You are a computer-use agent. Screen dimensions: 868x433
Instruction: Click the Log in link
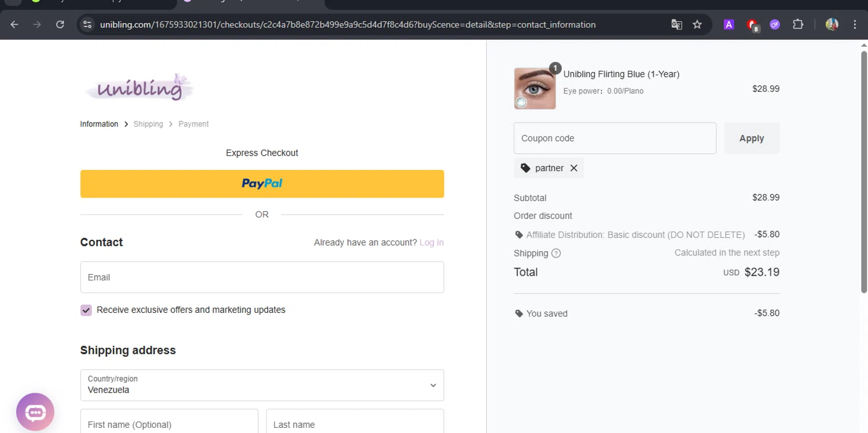[x=432, y=243]
